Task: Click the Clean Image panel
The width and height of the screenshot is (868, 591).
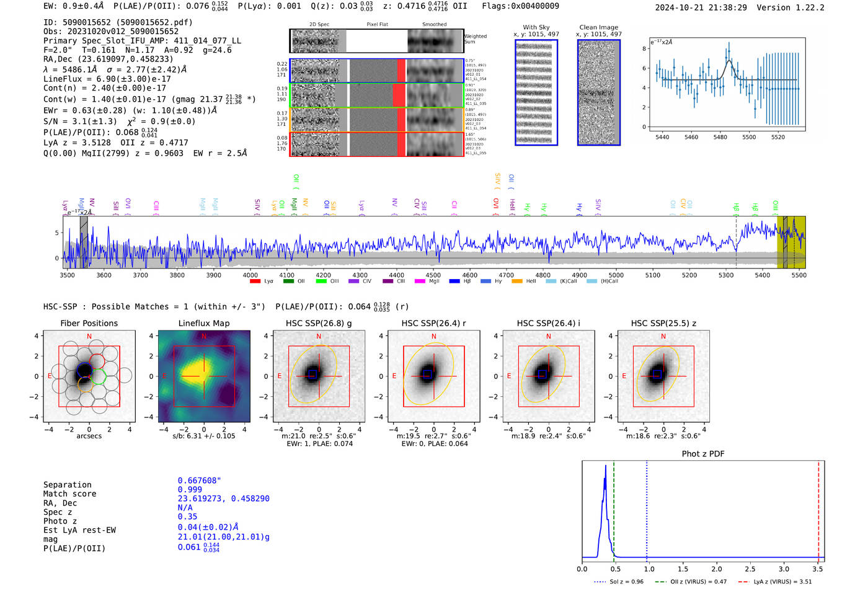Action: (x=599, y=92)
